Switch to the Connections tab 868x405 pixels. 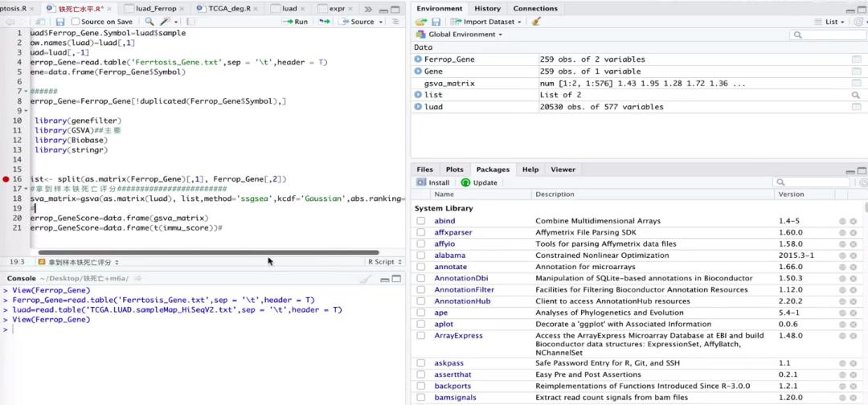coord(534,8)
